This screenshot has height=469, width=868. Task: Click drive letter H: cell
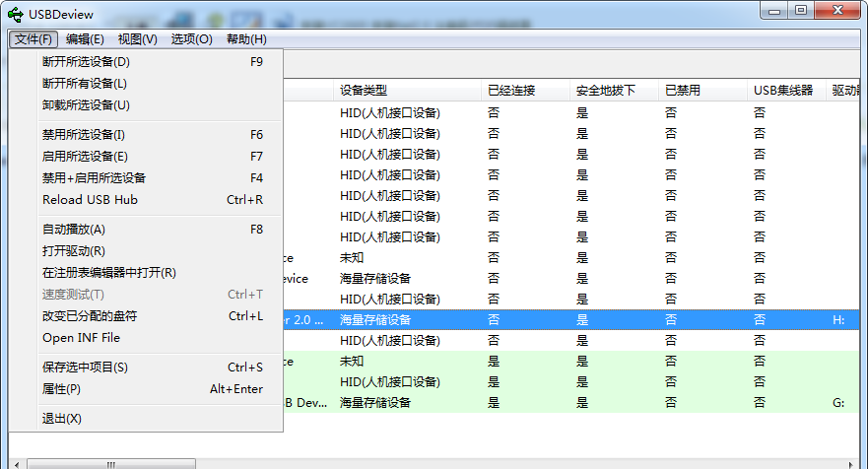(x=838, y=320)
